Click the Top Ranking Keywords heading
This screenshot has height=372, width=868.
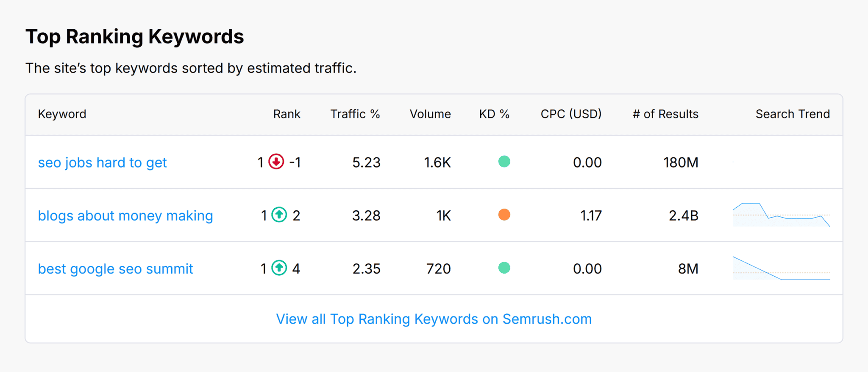[x=135, y=36]
